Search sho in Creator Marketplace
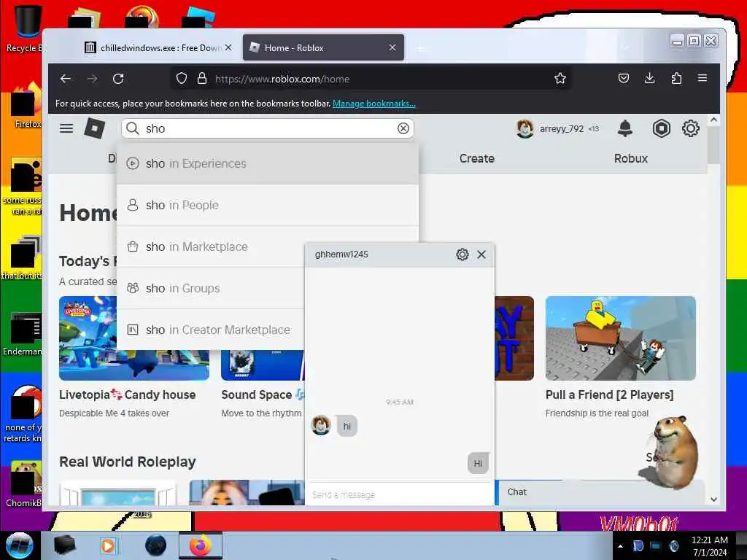The height and width of the screenshot is (560, 747). pos(211,330)
